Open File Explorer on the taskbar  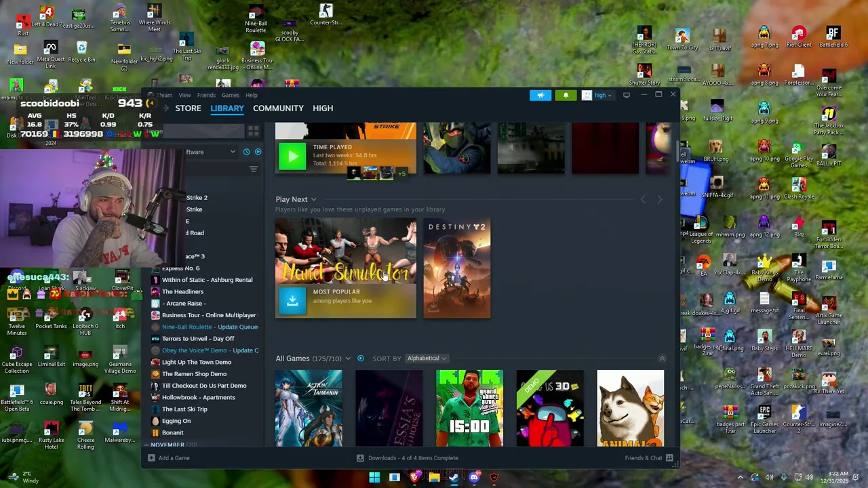(x=434, y=477)
